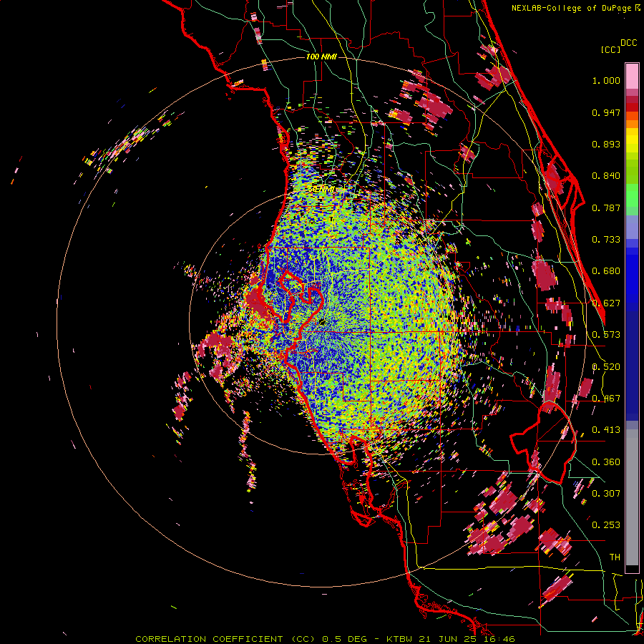Select the 0.733 legend value
644x644 pixels.
pos(606,240)
